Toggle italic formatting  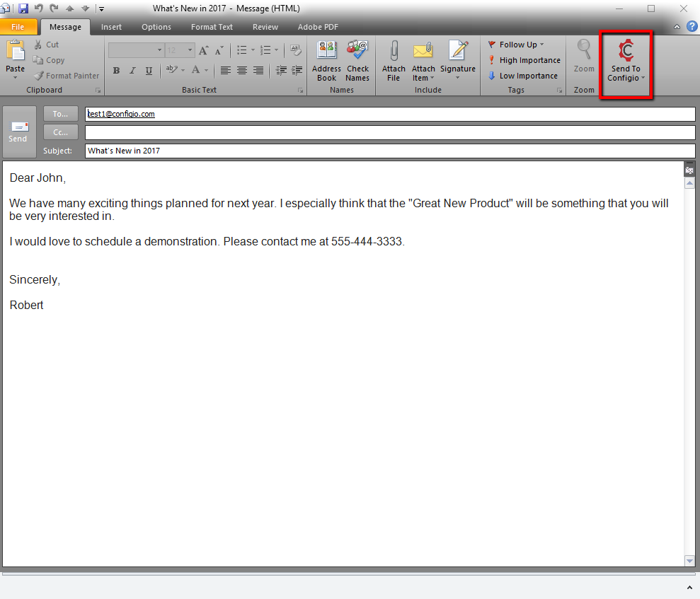tap(132, 71)
